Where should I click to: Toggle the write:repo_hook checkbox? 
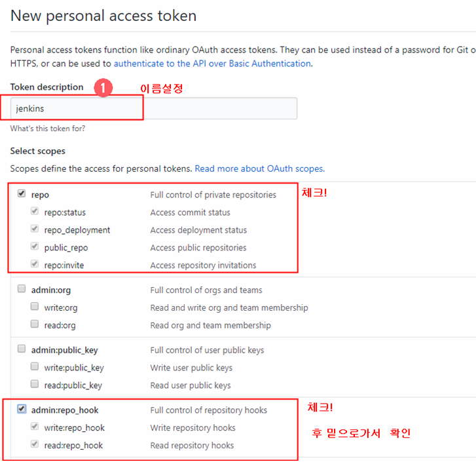pyautogui.click(x=35, y=427)
